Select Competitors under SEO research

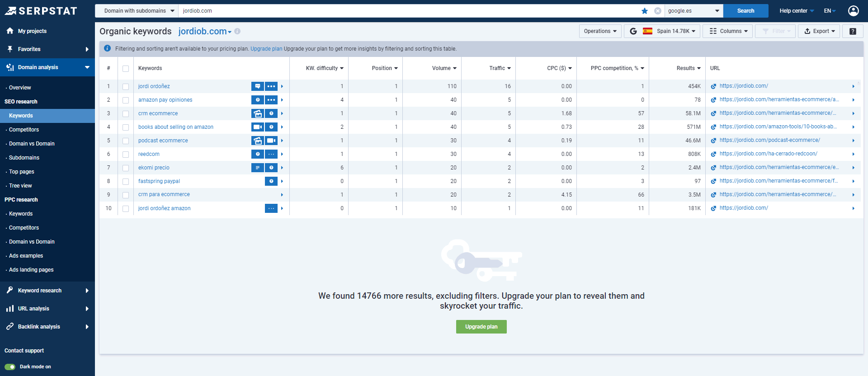24,130
